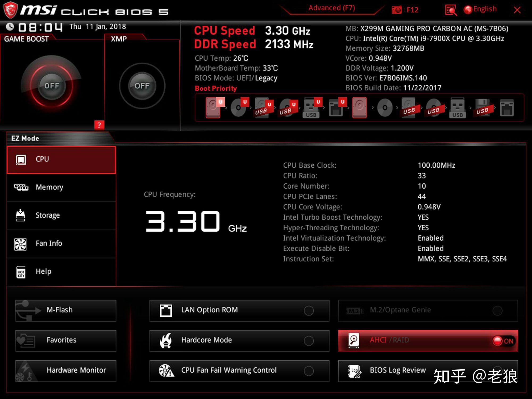
Task: Click the screenshot camera F12 icon
Action: (397, 10)
